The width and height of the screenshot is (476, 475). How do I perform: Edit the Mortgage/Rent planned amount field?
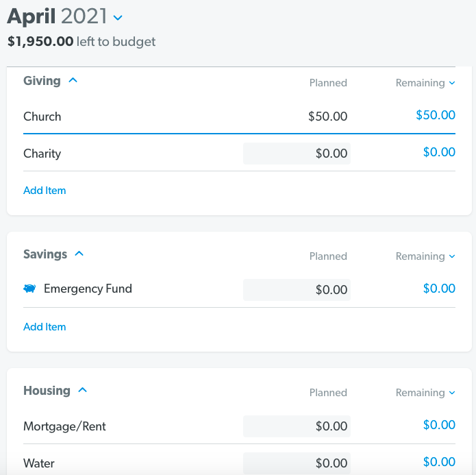[x=297, y=426]
